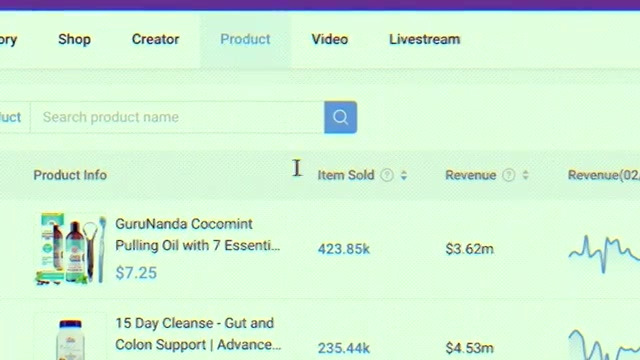The image size is (640, 360).
Task: Switch to the Creator tab
Action: 156,39
